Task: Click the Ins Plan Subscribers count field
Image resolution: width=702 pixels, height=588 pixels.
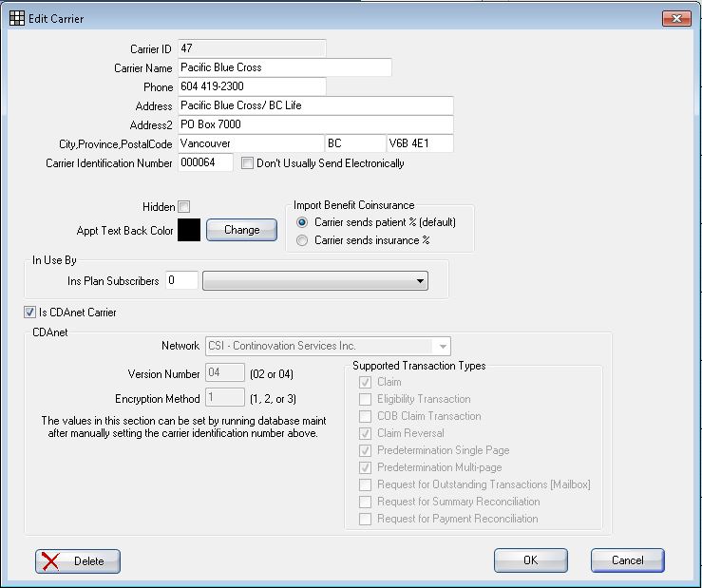Action: tap(181, 280)
